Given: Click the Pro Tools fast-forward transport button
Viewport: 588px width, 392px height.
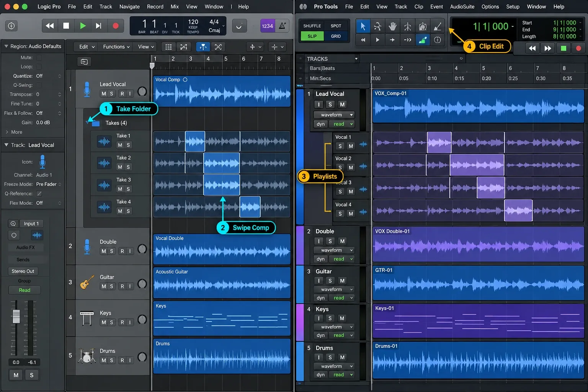Looking at the screenshot, I should click(x=548, y=48).
